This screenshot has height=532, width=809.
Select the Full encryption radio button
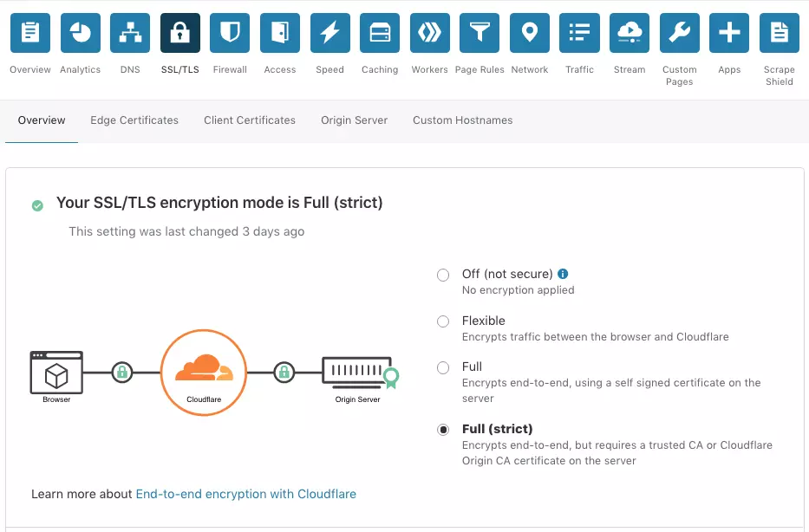443,367
